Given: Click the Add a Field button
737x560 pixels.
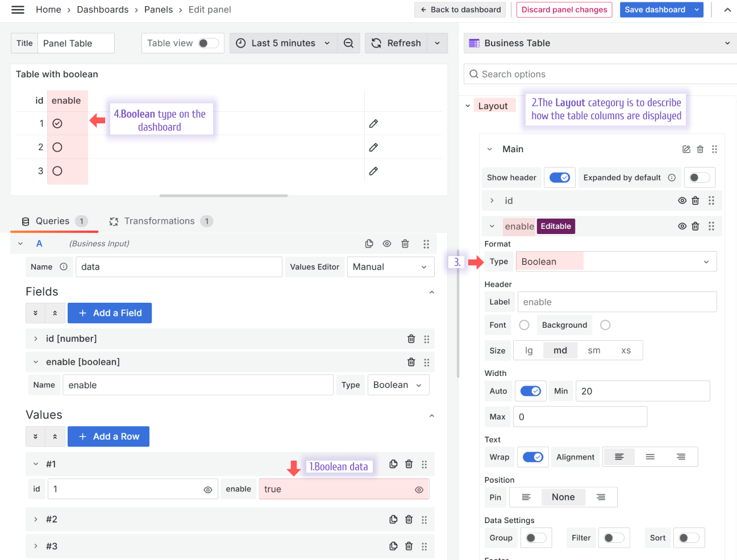Looking at the screenshot, I should click(x=110, y=313).
